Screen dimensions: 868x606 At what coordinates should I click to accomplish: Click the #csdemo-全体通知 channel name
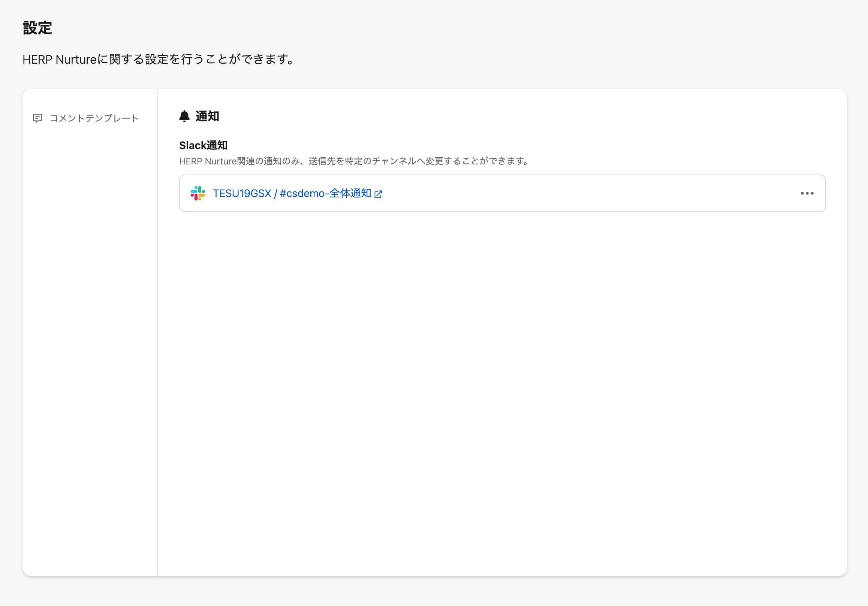coord(325,193)
